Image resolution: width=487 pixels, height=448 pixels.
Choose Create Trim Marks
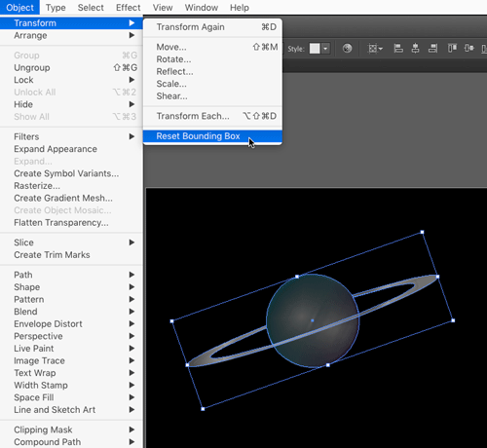tap(71, 255)
